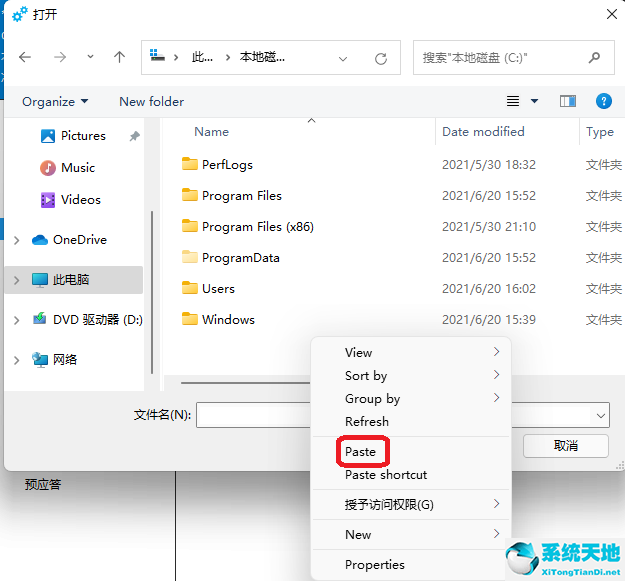Click the Program Files folder icon

pyautogui.click(x=190, y=194)
